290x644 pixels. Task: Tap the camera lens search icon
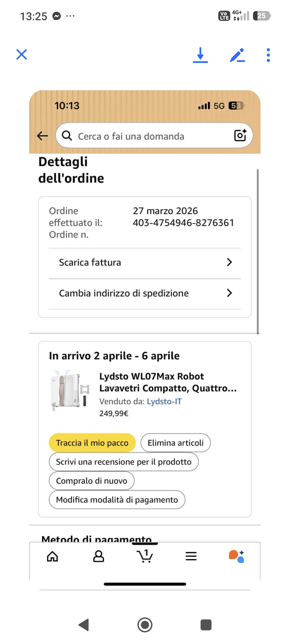click(240, 136)
